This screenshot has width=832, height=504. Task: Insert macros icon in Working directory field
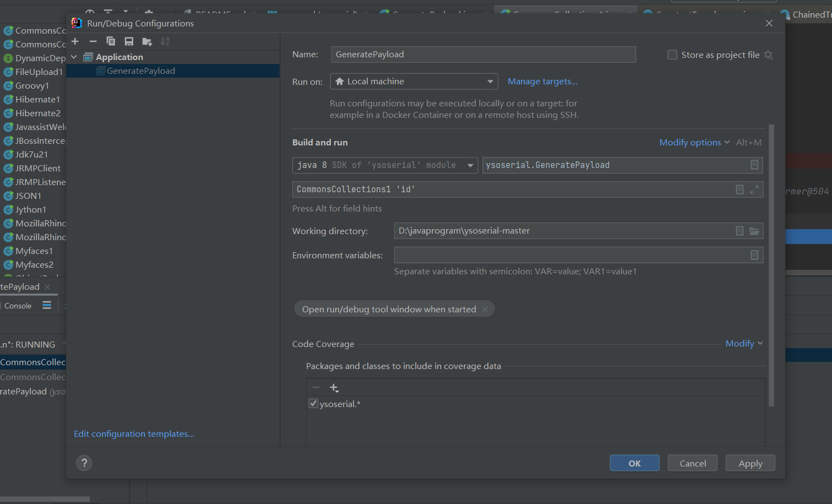740,231
